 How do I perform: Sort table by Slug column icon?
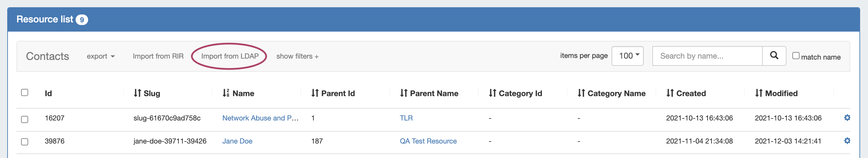point(137,93)
